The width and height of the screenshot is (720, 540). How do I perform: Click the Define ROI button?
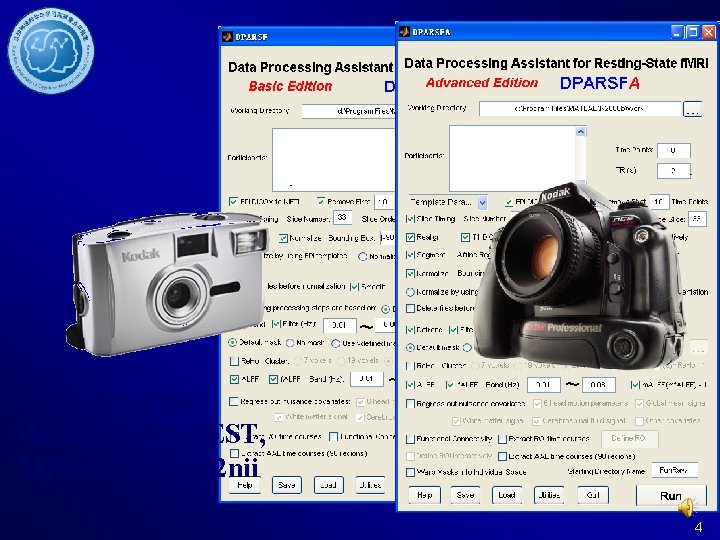click(x=629, y=439)
